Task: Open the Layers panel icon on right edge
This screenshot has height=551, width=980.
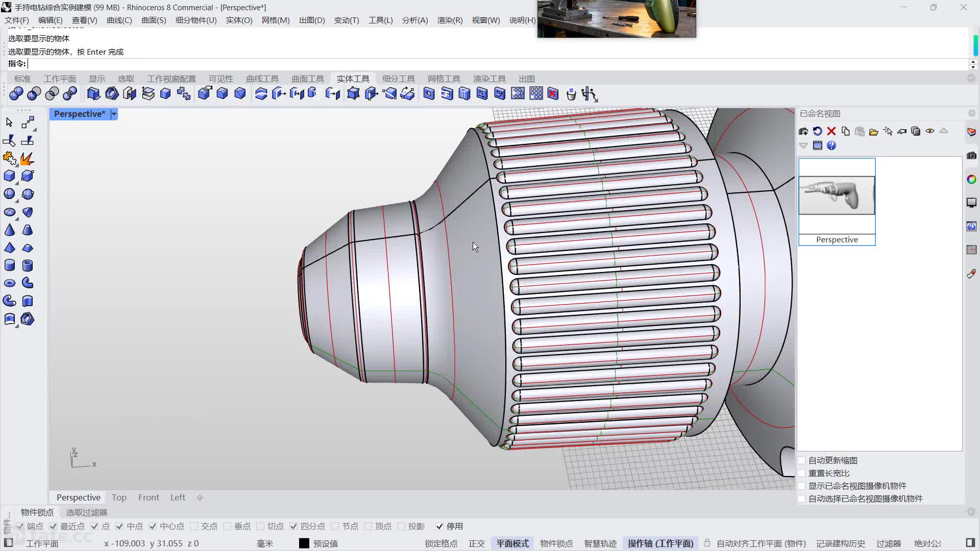Action: click(x=971, y=132)
